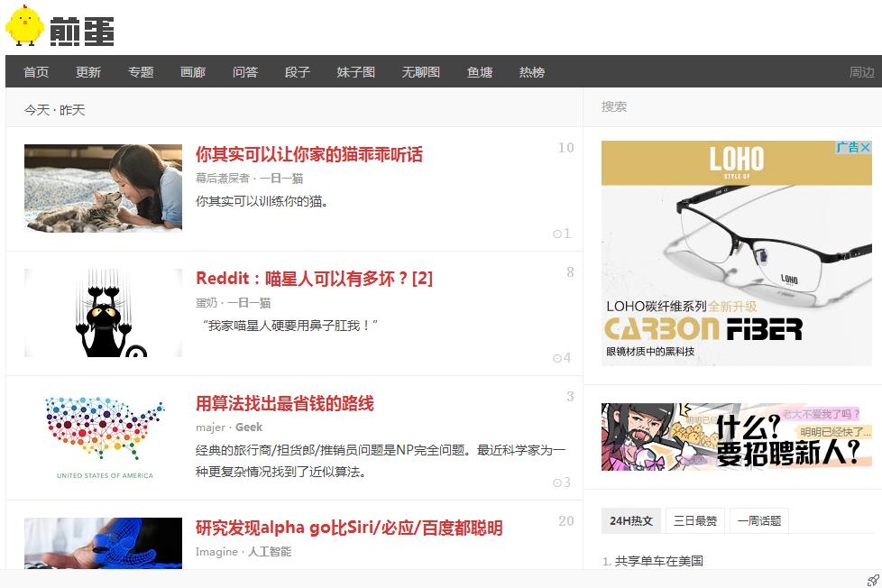Close the LOHO ad using X
This screenshot has height=588, width=882.
865,147
